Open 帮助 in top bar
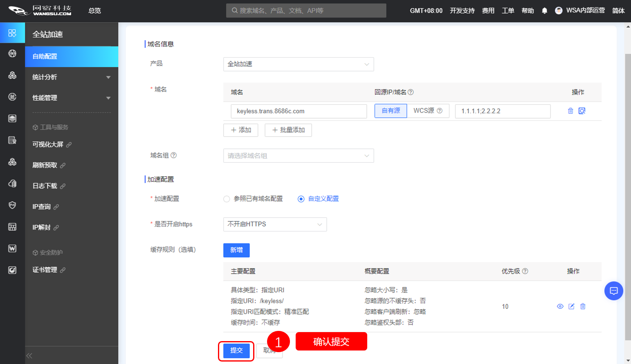The image size is (631, 364). coord(528,11)
